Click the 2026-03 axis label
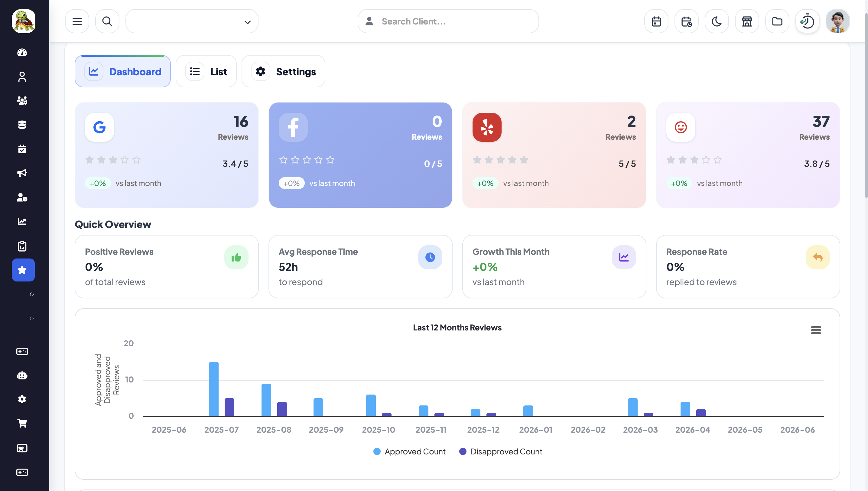 coord(640,430)
